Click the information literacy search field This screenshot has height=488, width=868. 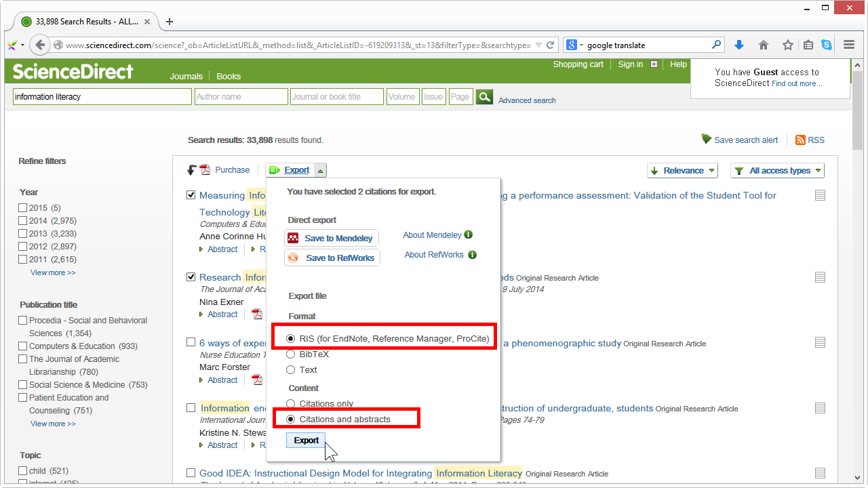click(x=102, y=97)
